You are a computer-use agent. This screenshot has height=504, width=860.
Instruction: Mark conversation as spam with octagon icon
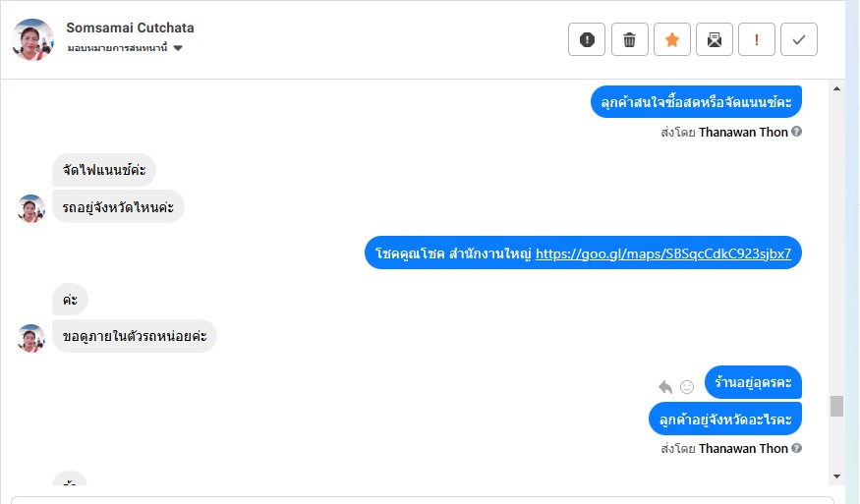coord(587,39)
